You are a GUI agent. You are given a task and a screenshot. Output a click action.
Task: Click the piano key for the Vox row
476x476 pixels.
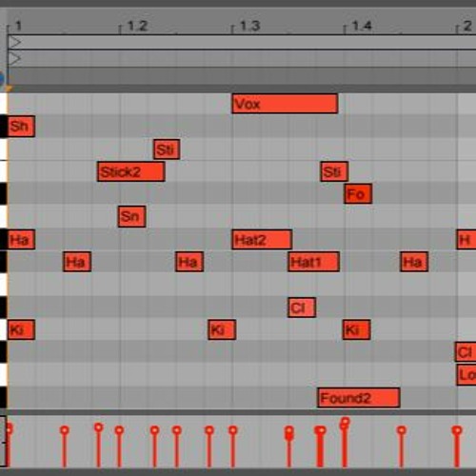point(4,104)
